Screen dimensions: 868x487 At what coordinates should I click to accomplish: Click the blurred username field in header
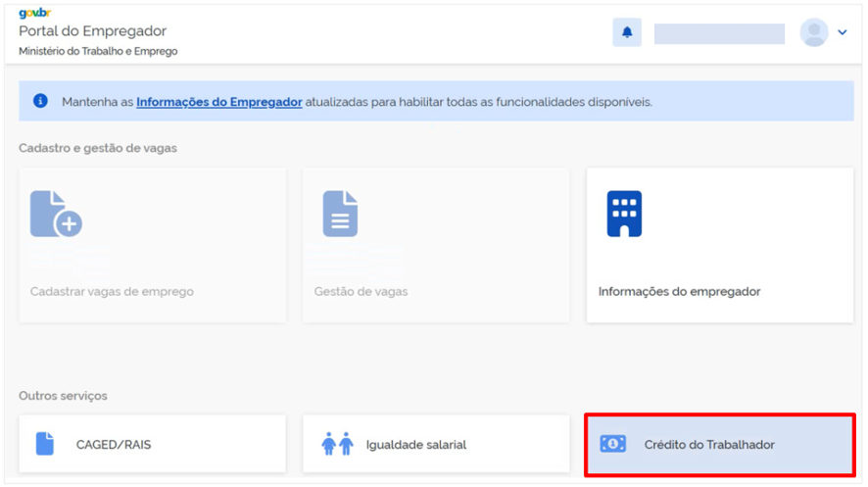pyautogui.click(x=719, y=33)
